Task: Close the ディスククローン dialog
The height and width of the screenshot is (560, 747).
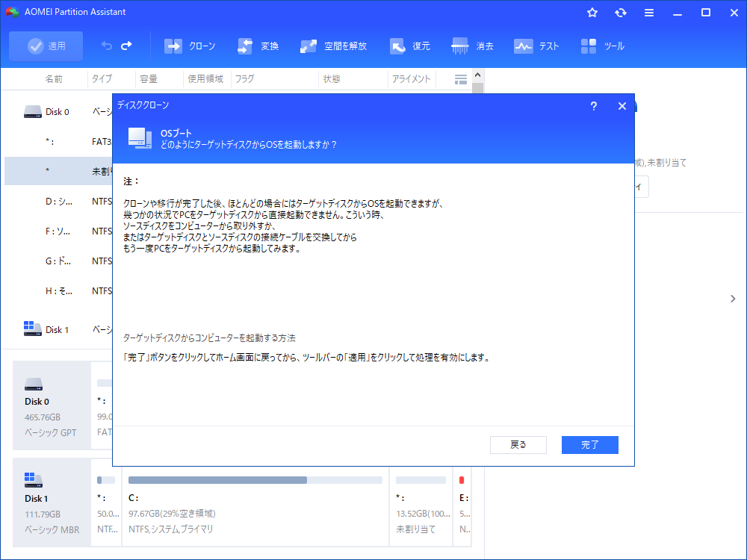Action: click(x=622, y=106)
